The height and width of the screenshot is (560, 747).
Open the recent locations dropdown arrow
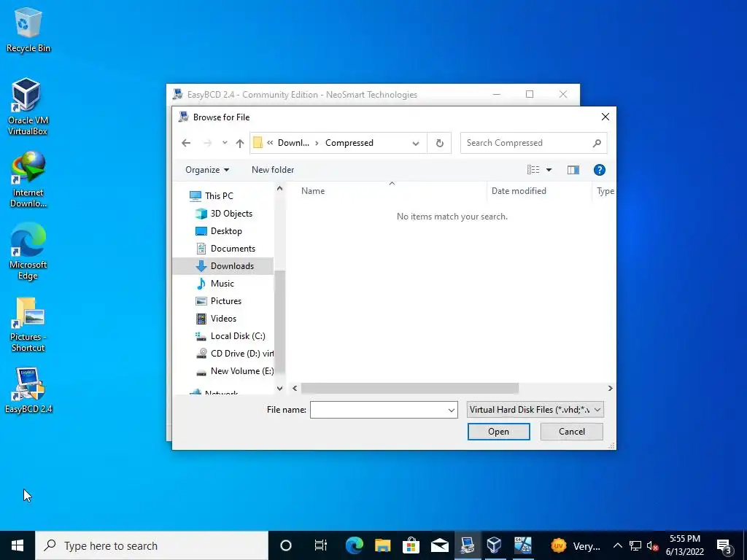point(225,143)
